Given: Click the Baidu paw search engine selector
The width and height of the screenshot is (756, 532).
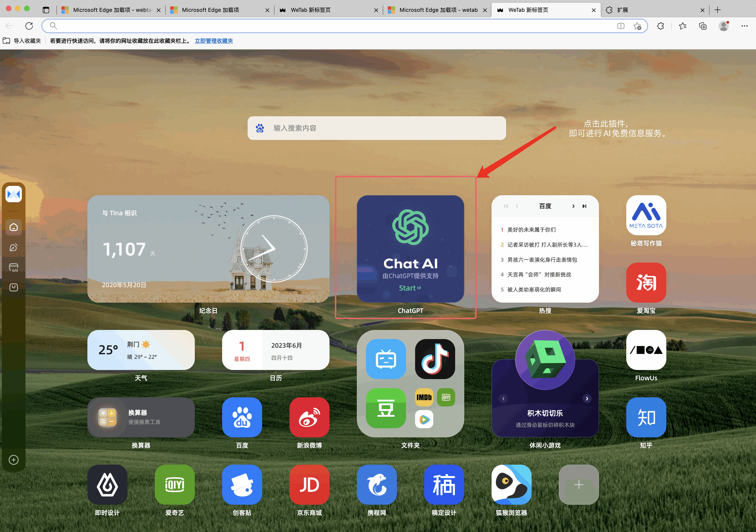Looking at the screenshot, I should tap(260, 128).
